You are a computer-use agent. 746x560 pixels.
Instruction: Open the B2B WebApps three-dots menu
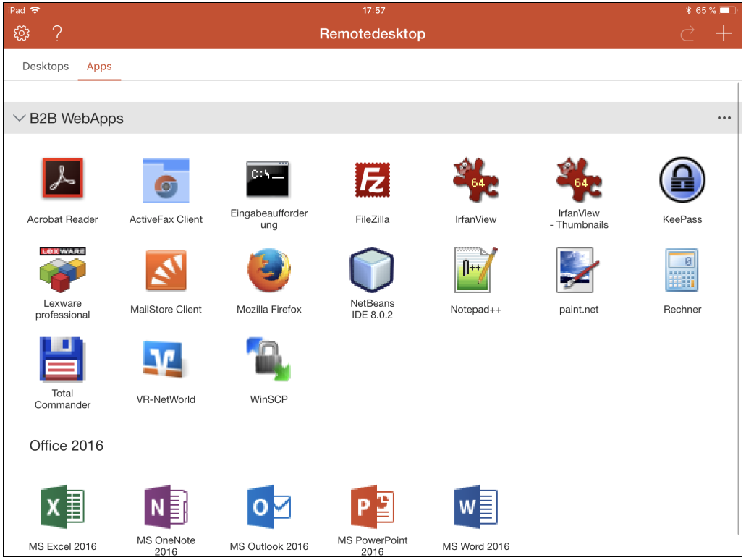724,118
